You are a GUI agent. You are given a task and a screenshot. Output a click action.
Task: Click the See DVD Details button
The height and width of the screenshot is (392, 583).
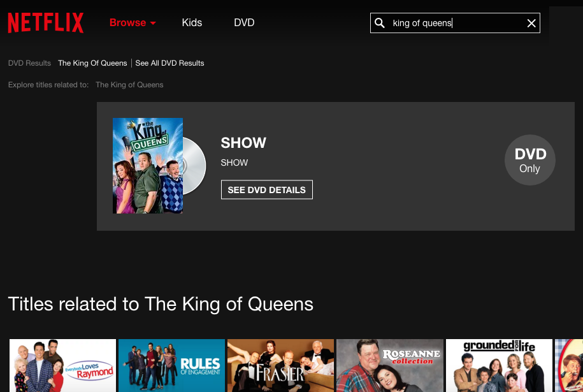pos(266,190)
